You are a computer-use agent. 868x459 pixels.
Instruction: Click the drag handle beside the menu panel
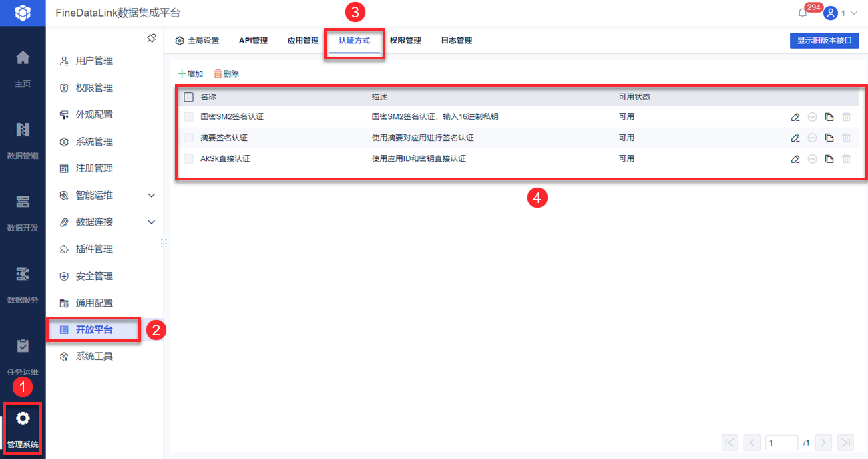164,243
